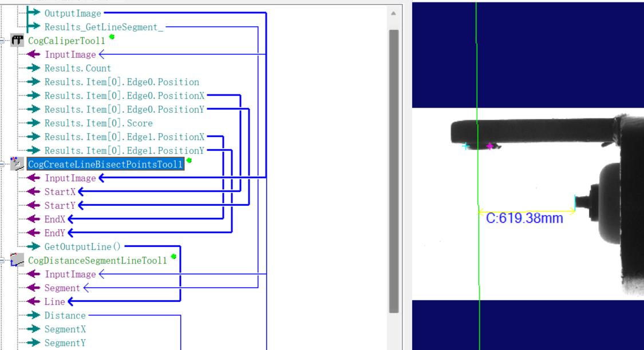Click green status dot beside CogDistanceSegmentLineTool1
The width and height of the screenshot is (644, 350).
(173, 256)
